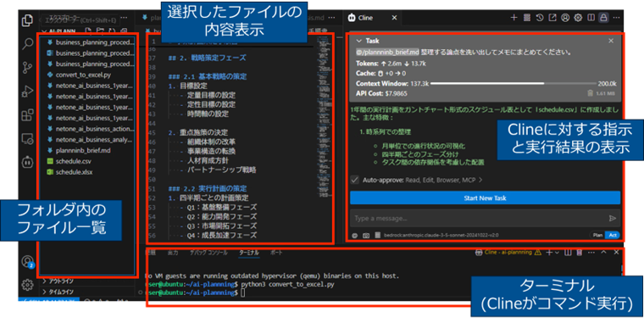Attach an image with the camera icon
Viewport: 644px width, 323px height.
tap(366, 236)
